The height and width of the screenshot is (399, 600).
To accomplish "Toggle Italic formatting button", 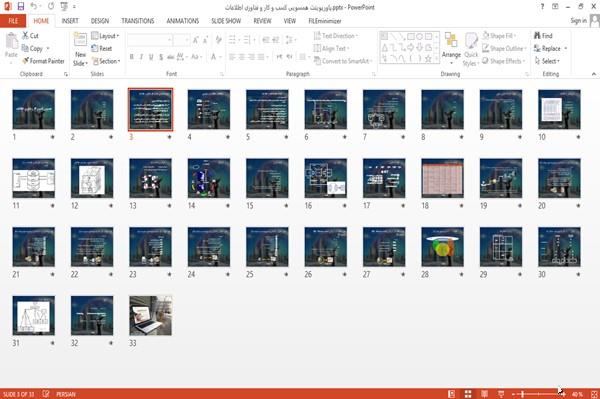I will [x=141, y=57].
